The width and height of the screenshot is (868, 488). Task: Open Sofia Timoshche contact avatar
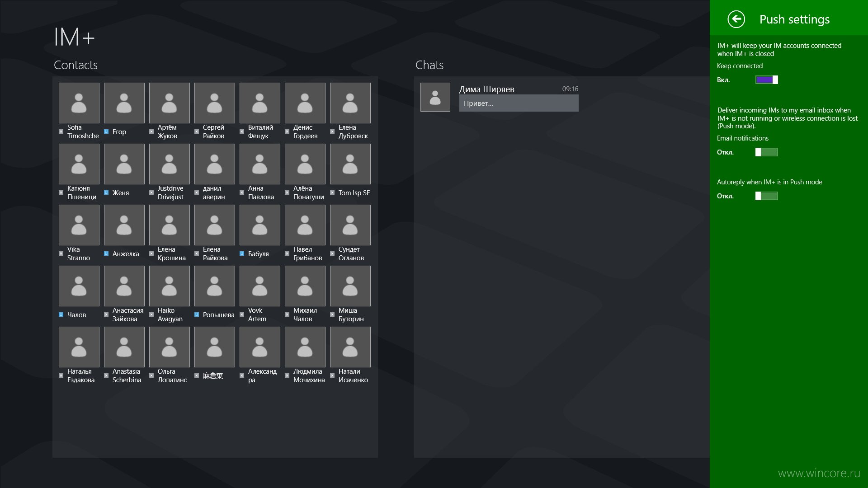coord(79,103)
